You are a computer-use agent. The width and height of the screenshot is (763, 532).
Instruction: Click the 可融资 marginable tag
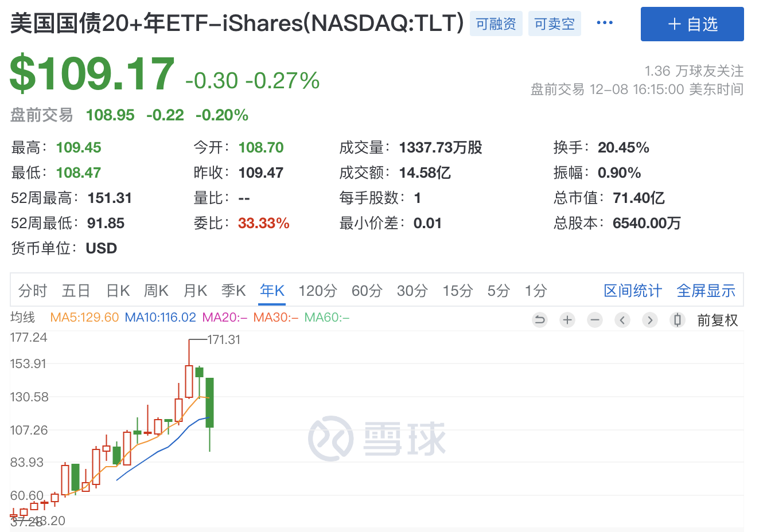point(496,24)
